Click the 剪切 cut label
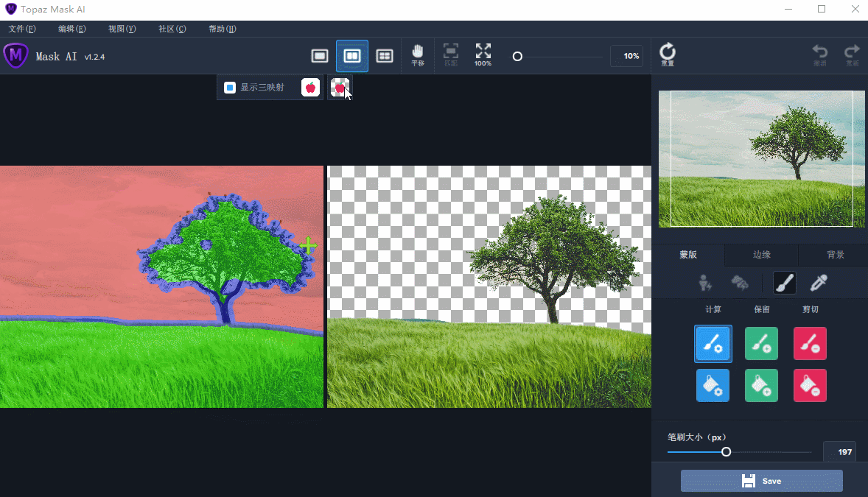The image size is (868, 497). (x=810, y=309)
